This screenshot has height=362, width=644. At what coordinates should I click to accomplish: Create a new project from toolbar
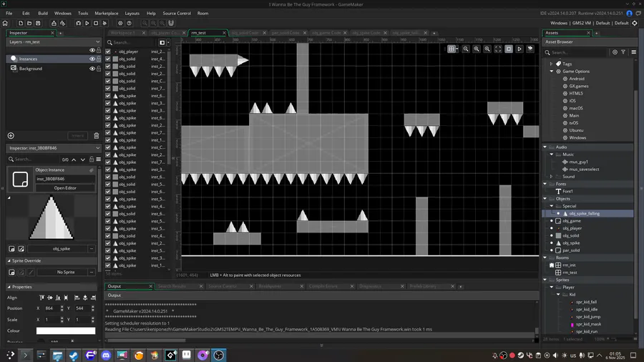21,24
